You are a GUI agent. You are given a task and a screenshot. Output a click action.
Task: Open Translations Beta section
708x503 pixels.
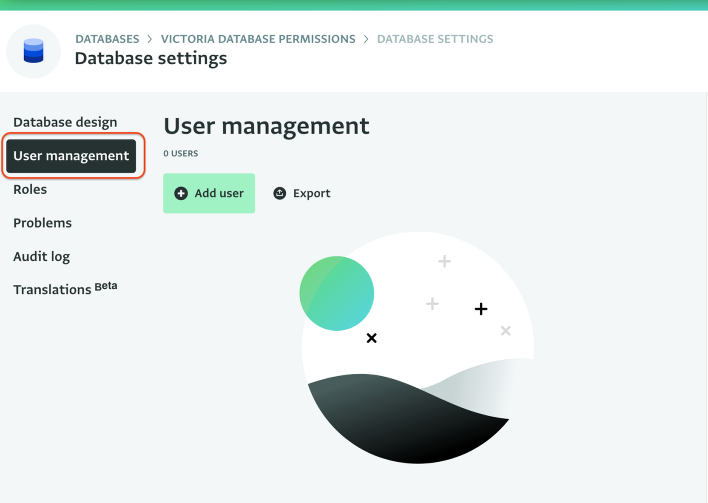[65, 289]
